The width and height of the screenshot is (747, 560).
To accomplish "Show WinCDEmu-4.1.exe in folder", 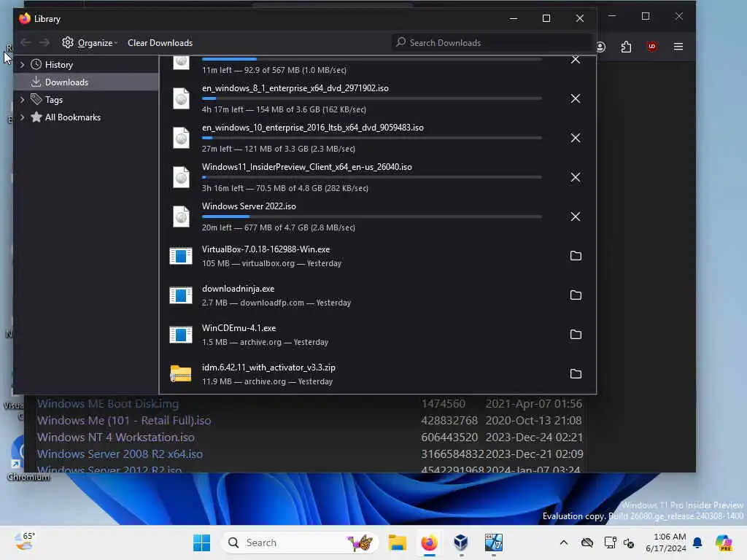I will click(576, 334).
